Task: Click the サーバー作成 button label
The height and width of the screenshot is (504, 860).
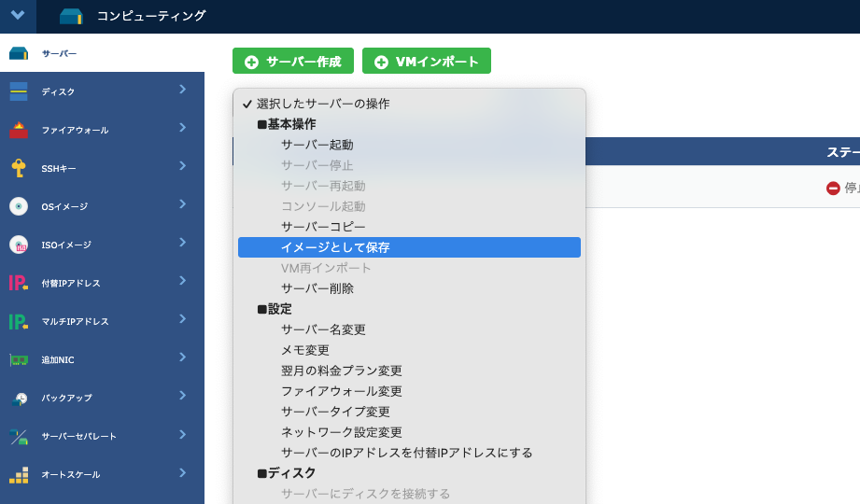Action: tap(303, 62)
